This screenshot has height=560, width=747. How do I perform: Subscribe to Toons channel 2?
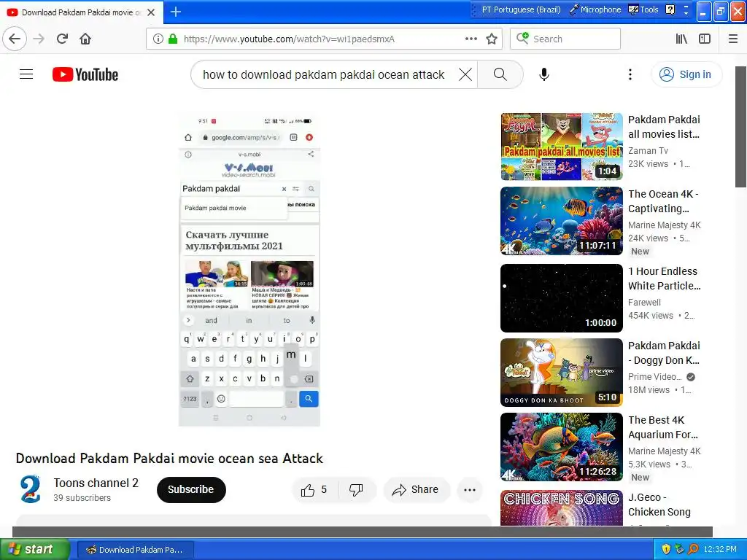pyautogui.click(x=191, y=489)
